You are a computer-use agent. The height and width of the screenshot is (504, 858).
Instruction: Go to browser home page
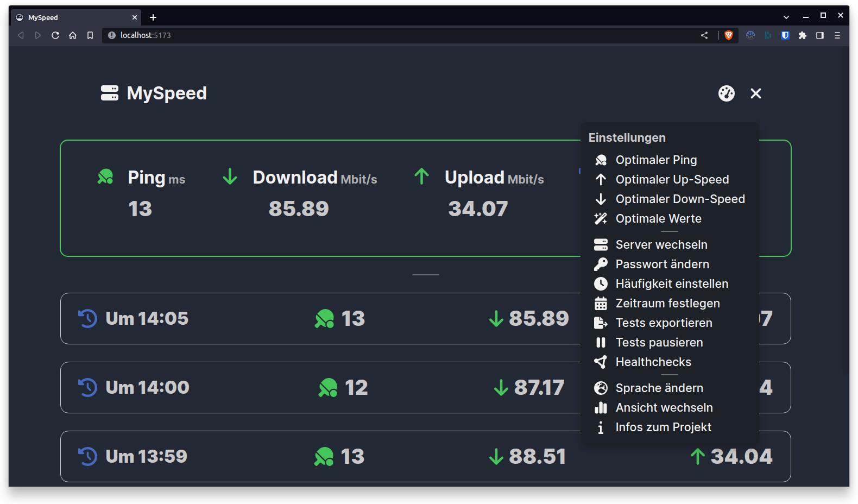pyautogui.click(x=72, y=35)
